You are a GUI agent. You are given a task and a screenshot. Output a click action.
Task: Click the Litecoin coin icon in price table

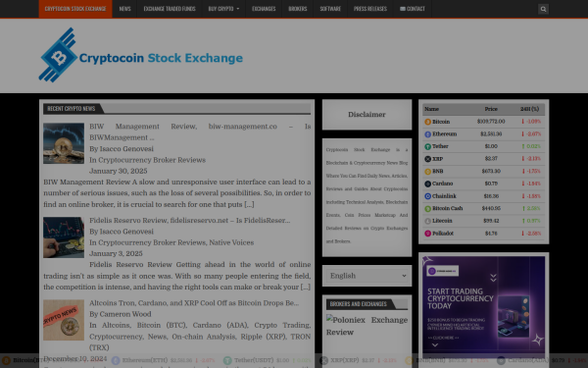(x=427, y=221)
